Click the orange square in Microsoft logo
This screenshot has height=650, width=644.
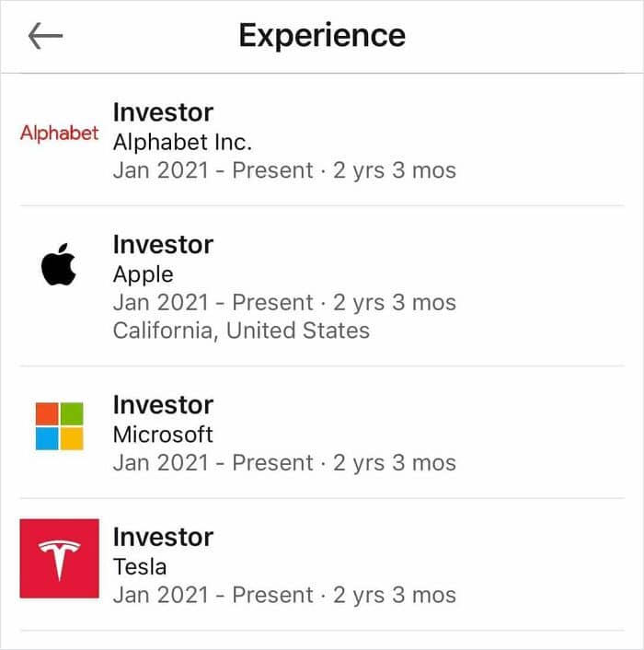pyautogui.click(x=47, y=413)
